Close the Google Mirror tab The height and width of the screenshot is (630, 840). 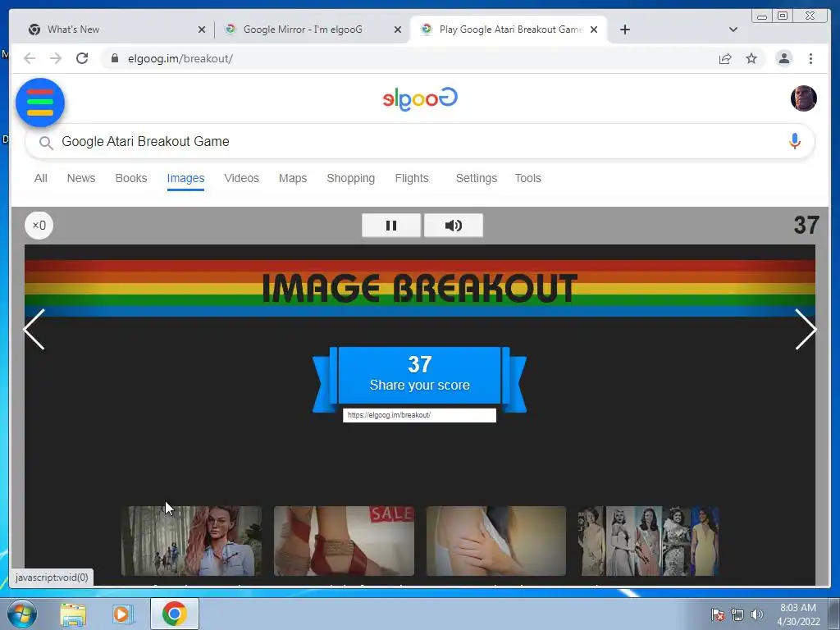(398, 30)
